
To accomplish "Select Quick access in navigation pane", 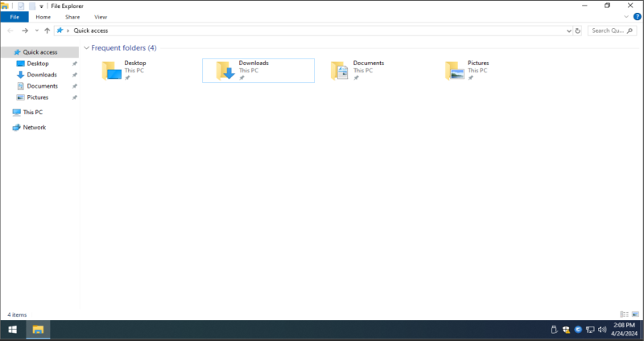I will 39,52.
